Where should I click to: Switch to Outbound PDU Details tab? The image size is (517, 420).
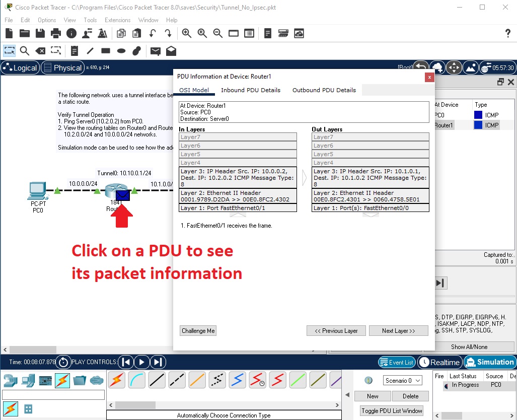click(324, 90)
